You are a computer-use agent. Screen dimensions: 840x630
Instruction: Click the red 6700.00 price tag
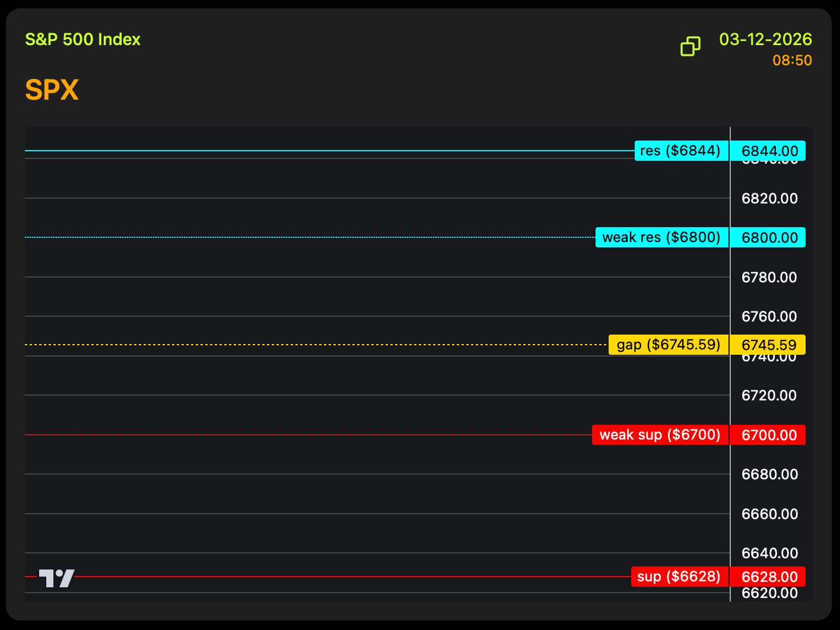[x=769, y=435]
